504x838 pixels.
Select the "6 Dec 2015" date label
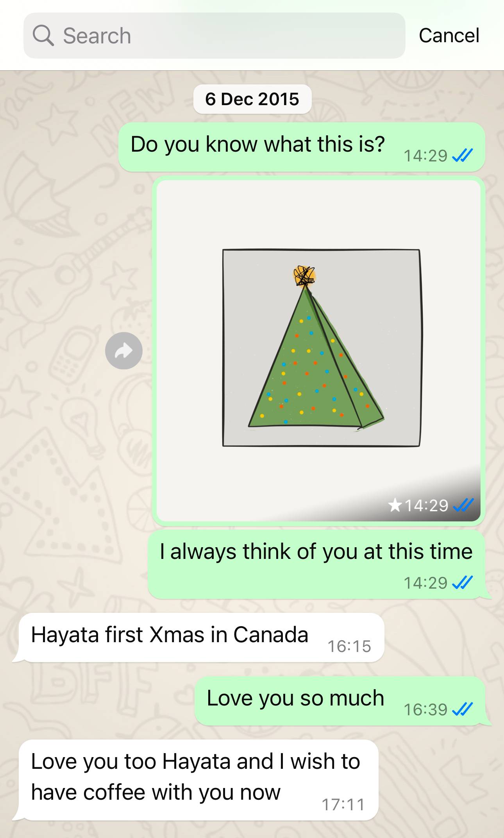(x=252, y=99)
